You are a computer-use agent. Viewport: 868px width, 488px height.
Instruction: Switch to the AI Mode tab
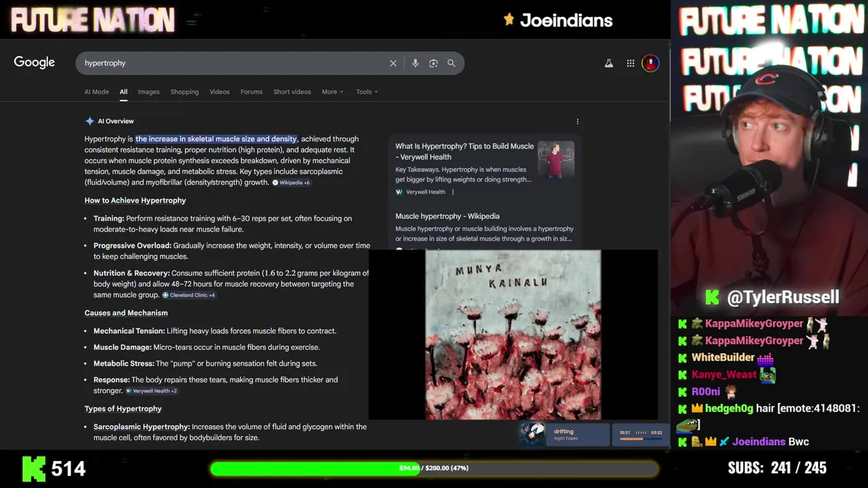tap(96, 91)
